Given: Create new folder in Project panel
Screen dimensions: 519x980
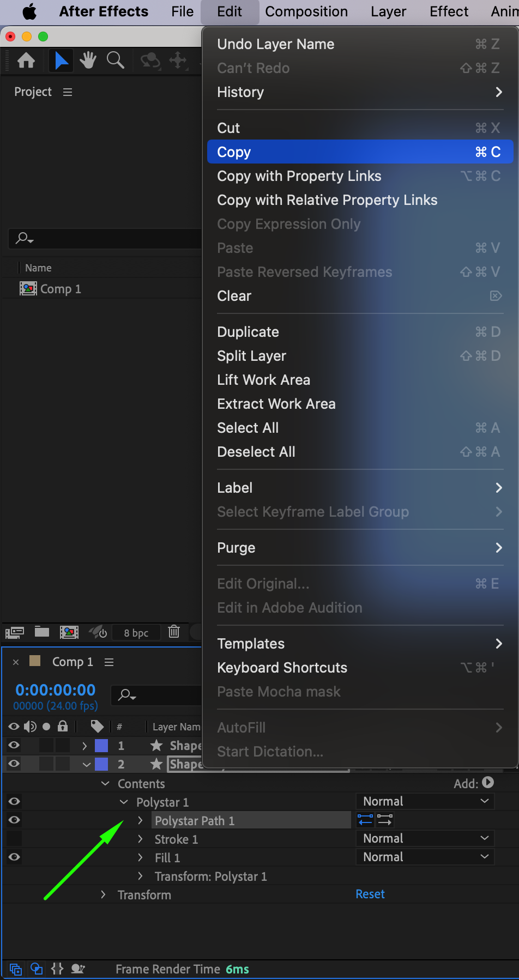Looking at the screenshot, I should (x=42, y=632).
